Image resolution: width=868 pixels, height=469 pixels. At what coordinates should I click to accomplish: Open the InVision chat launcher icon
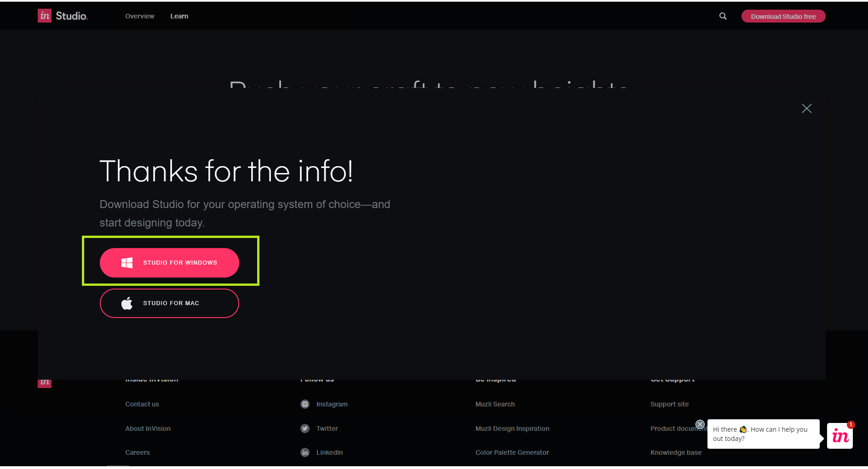pyautogui.click(x=840, y=436)
